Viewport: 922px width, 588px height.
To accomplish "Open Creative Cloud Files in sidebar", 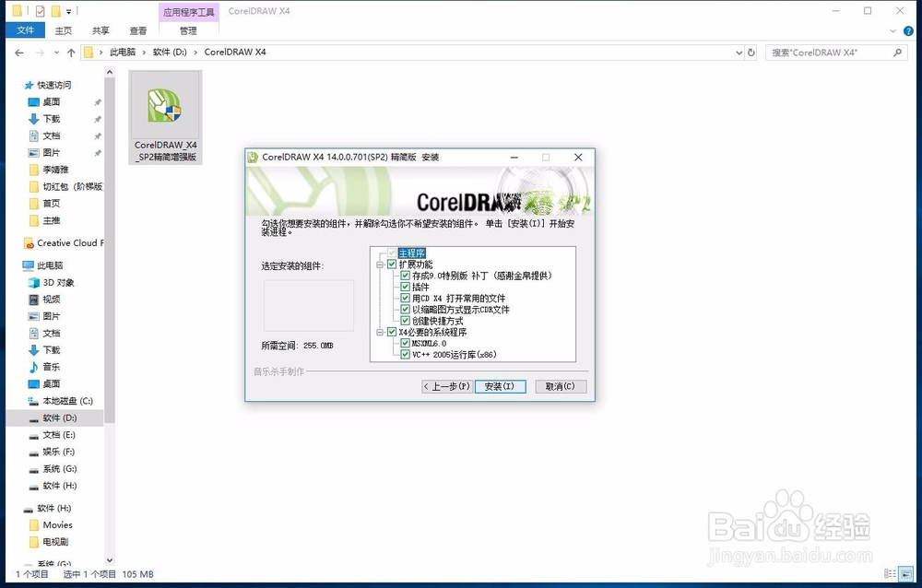I will pyautogui.click(x=64, y=242).
